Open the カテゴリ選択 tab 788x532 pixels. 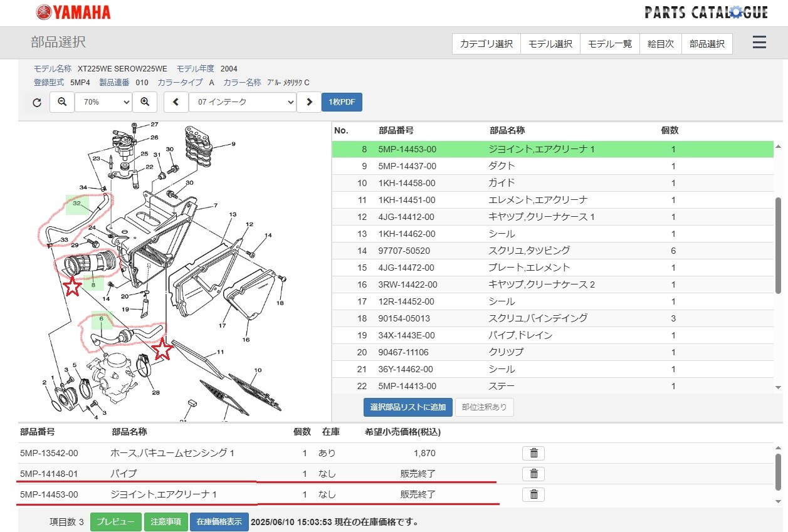[486, 44]
